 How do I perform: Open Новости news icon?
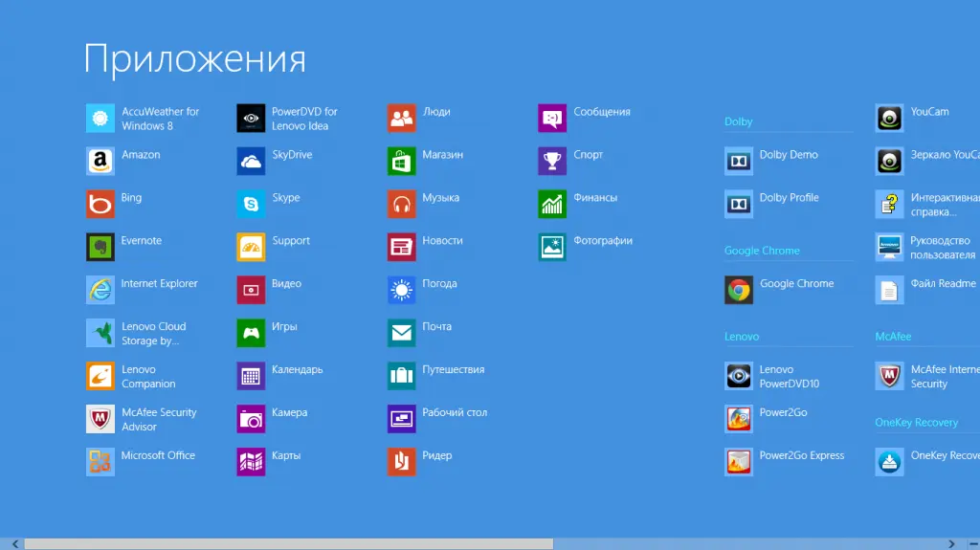click(x=401, y=247)
